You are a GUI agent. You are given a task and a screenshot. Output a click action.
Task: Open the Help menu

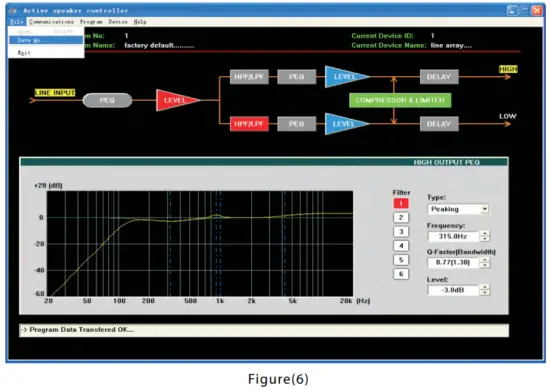pos(140,22)
